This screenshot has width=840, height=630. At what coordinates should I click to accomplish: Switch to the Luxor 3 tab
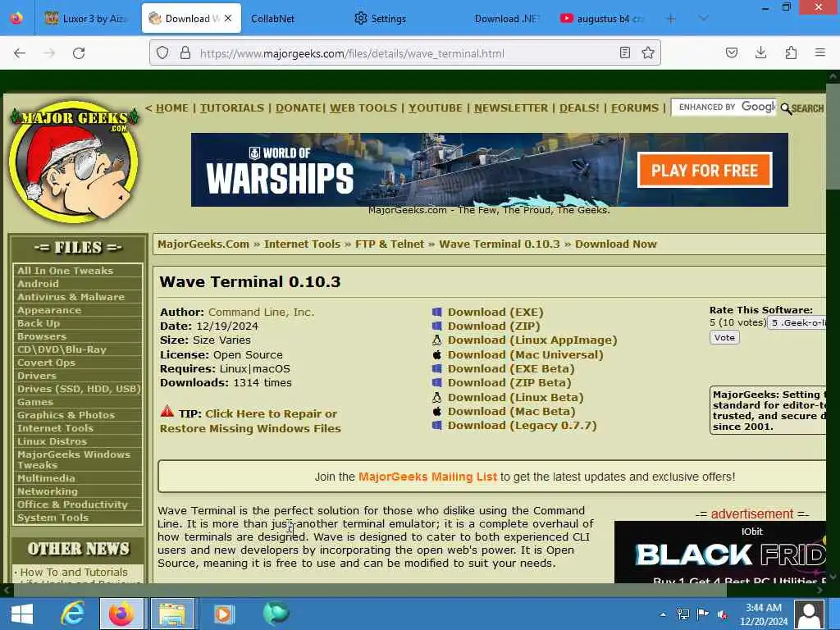click(x=87, y=19)
